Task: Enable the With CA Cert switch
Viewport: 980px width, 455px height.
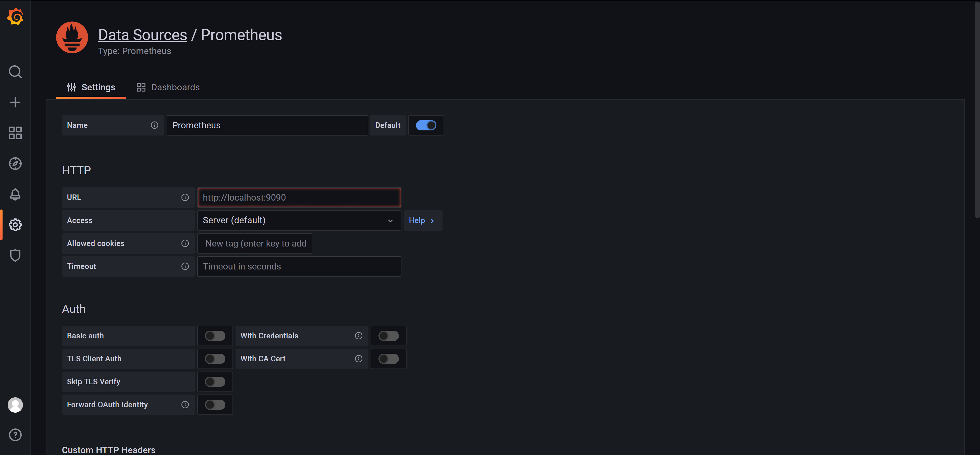Action: [x=388, y=359]
